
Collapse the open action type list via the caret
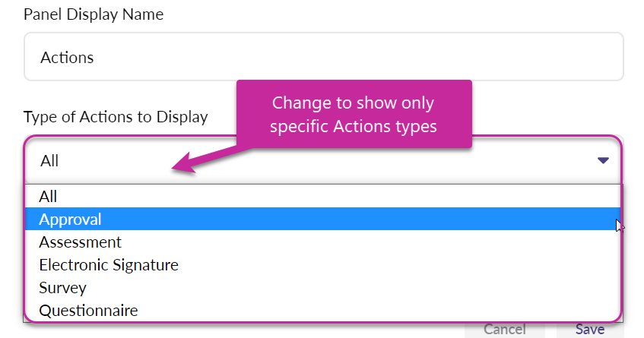click(603, 160)
